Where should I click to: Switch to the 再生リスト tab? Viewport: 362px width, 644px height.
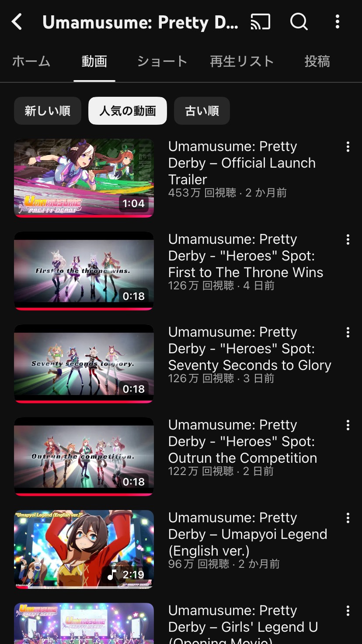point(242,61)
